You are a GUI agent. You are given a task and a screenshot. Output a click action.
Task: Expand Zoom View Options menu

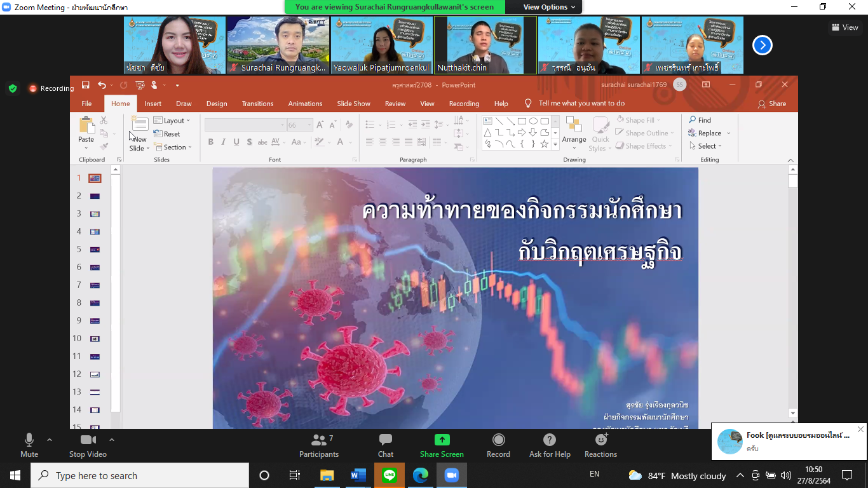pyautogui.click(x=549, y=7)
